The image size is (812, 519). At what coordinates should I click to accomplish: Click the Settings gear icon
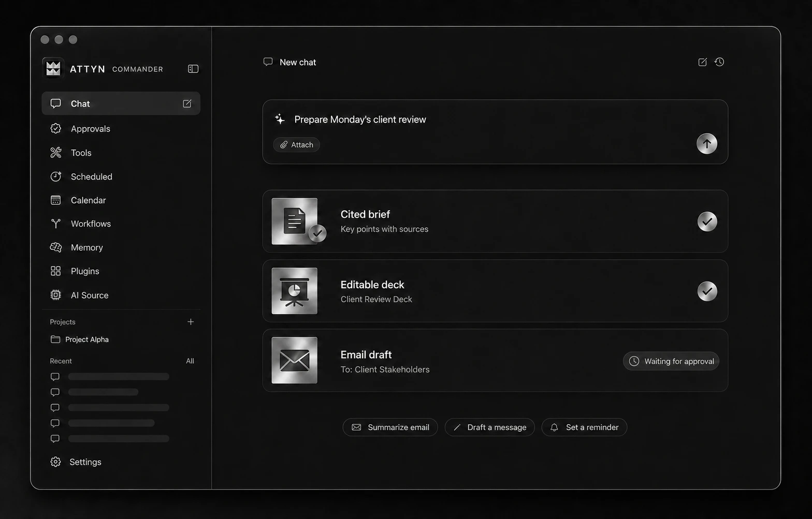click(x=55, y=462)
